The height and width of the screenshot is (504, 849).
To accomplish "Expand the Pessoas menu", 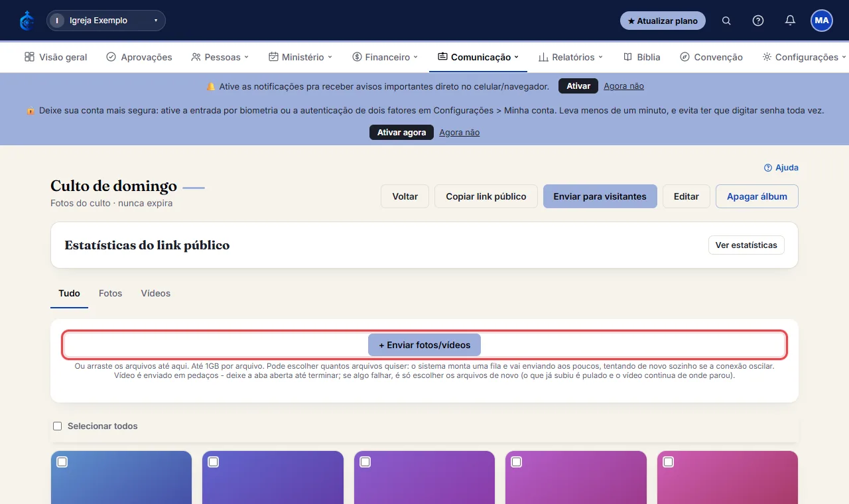I will 220,57.
